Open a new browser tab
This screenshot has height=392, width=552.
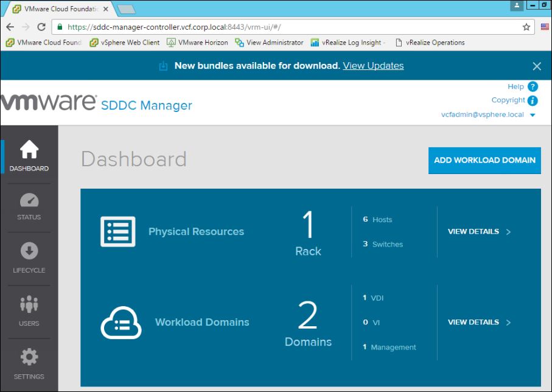click(127, 10)
